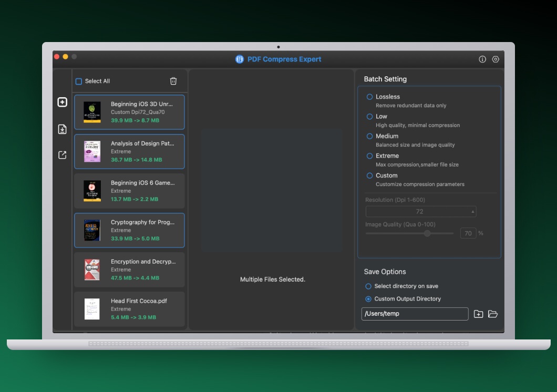Click the add PDF files plus icon
The width and height of the screenshot is (557, 392).
click(x=62, y=102)
